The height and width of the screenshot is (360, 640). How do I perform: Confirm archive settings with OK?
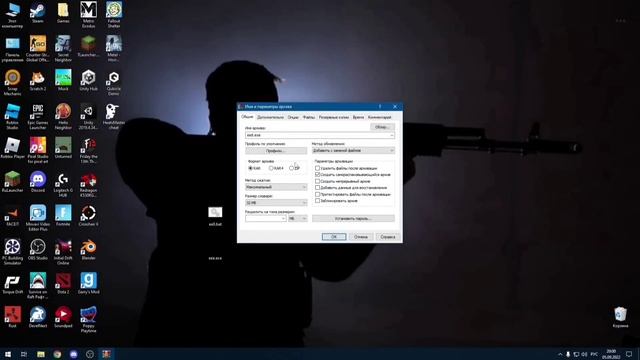[333, 237]
